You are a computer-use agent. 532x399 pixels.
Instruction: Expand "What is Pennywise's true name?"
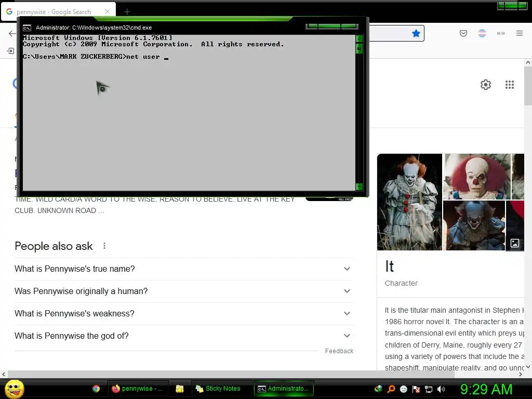[184, 269]
